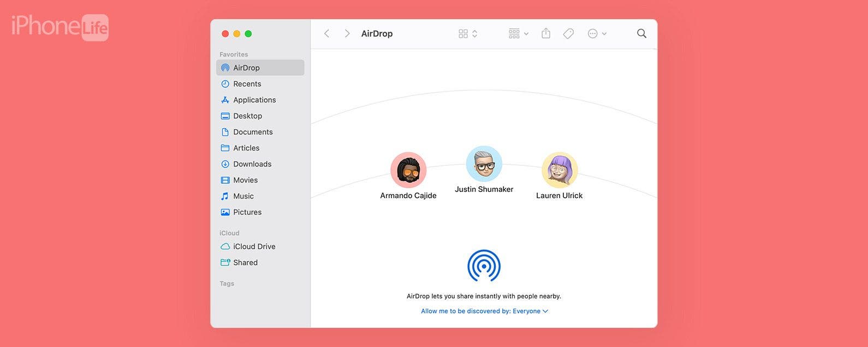The image size is (868, 347).
Task: Open the Shared folder under iCloud
Action: tap(245, 262)
